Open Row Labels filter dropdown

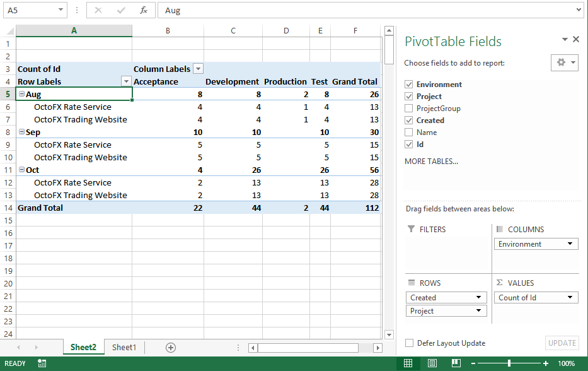(x=127, y=81)
